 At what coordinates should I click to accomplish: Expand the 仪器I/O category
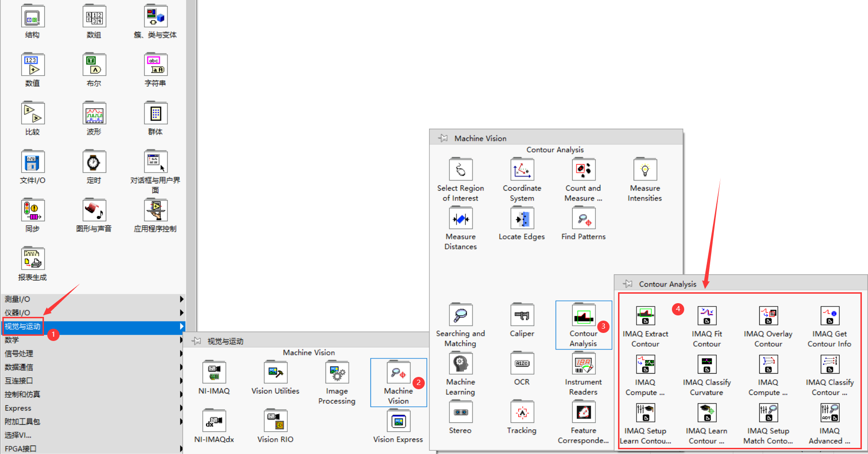pos(93,313)
